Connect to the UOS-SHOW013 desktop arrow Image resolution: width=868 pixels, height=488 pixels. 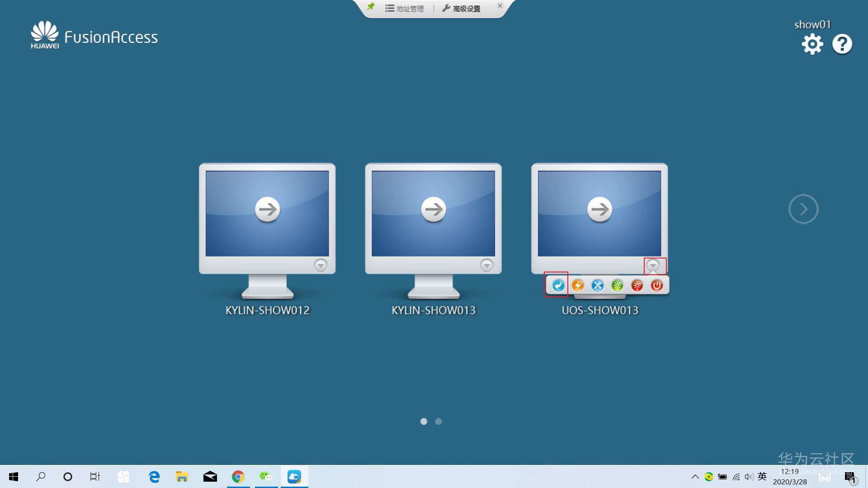pyautogui.click(x=599, y=209)
